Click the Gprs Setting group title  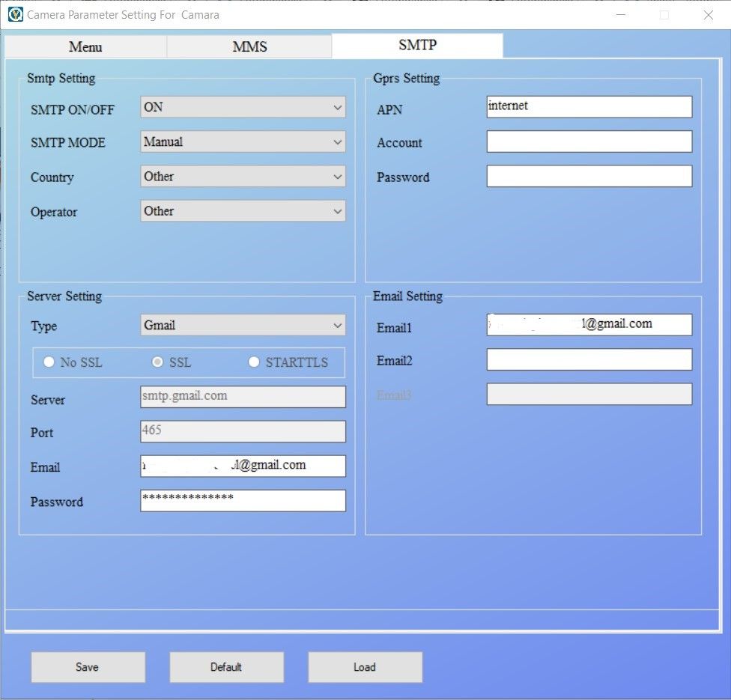407,79
